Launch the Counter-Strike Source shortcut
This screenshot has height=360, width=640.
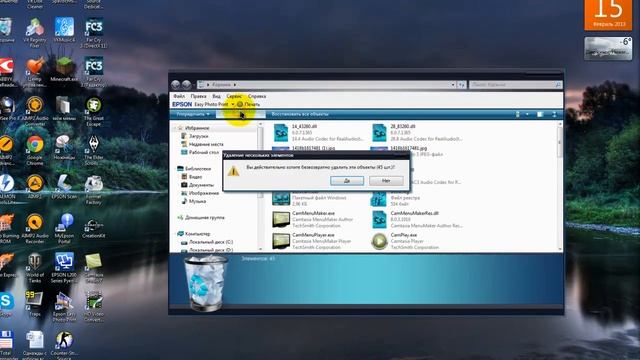64,345
